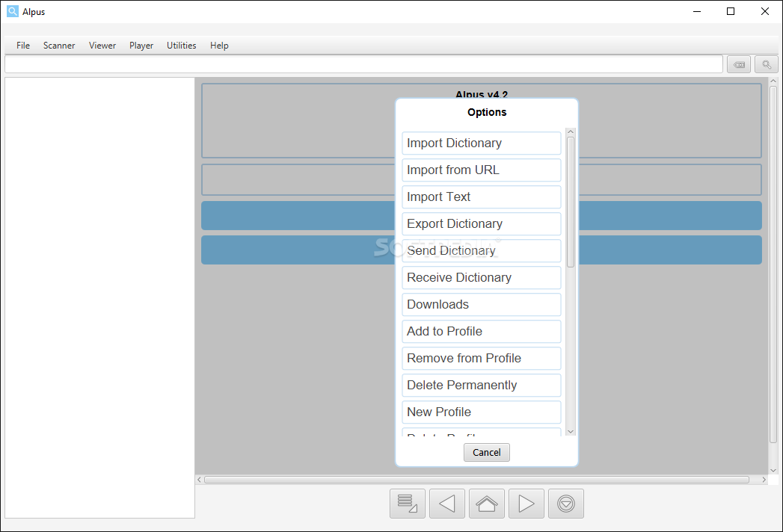Open the Utilities menu
The height and width of the screenshot is (532, 783).
(x=181, y=46)
